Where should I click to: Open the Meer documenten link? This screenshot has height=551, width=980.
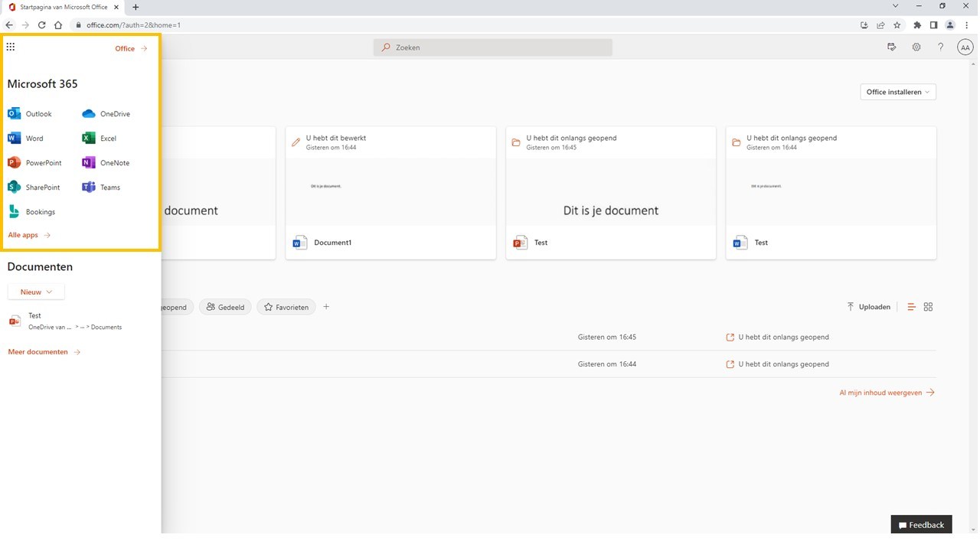pyautogui.click(x=44, y=352)
